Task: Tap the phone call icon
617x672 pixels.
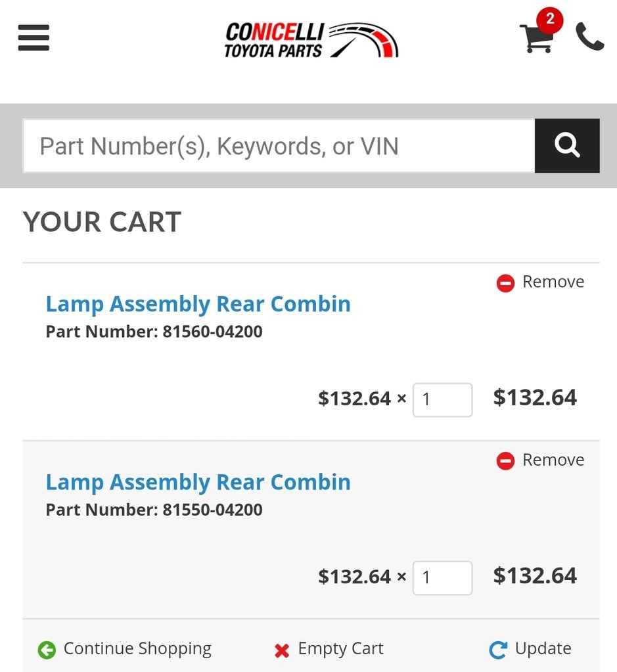Action: (589, 37)
